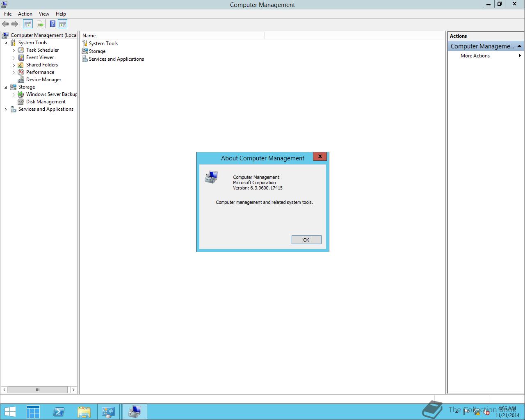Open the Windows Start button
This screenshot has height=420, width=525.
click(10, 412)
